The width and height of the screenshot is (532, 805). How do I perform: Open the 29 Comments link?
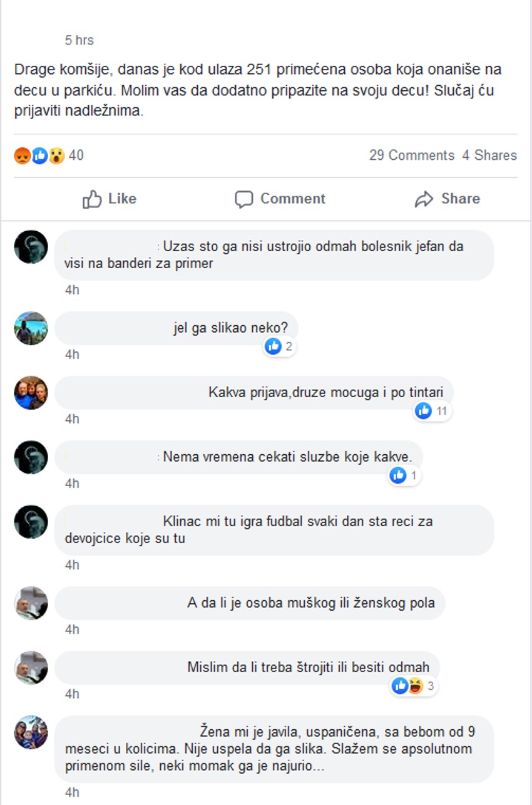pyautogui.click(x=412, y=155)
